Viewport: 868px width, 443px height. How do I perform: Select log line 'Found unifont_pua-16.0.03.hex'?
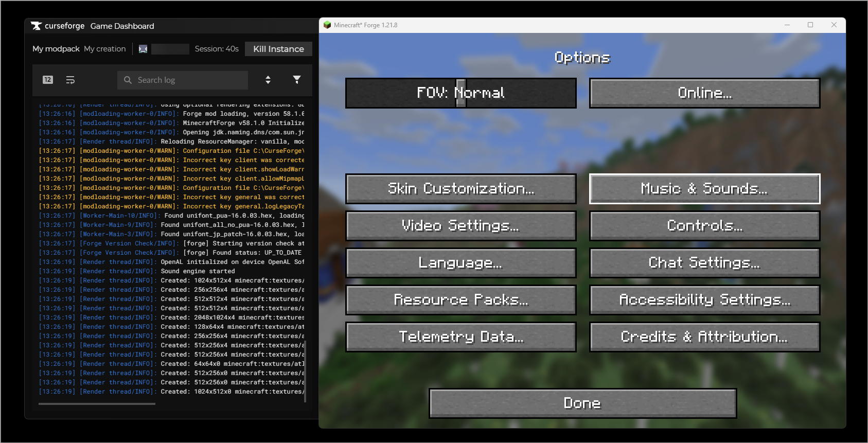coord(172,216)
